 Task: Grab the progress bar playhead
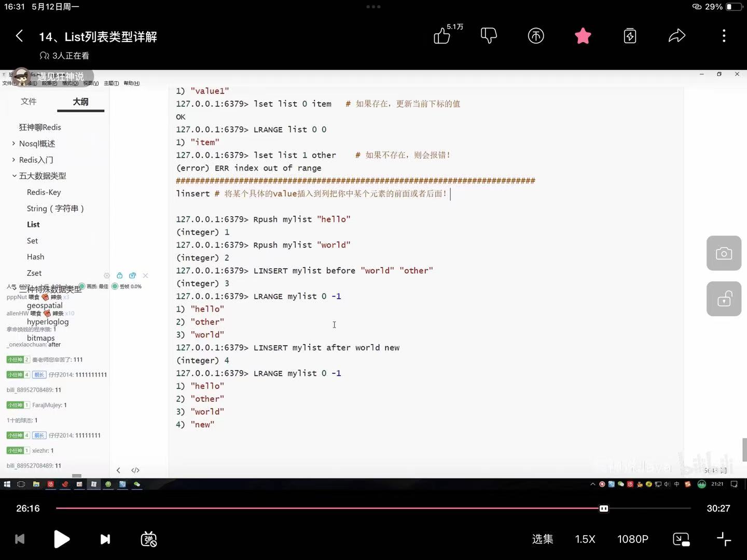[604, 509]
